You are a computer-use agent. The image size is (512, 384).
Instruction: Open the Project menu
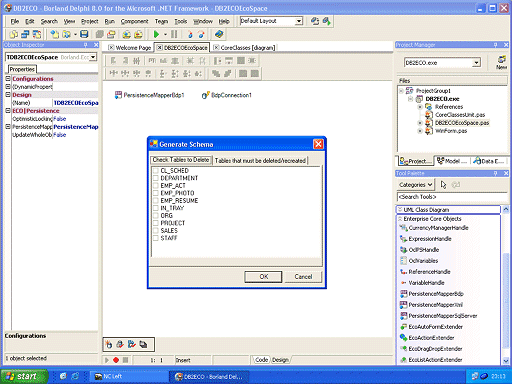pos(90,21)
